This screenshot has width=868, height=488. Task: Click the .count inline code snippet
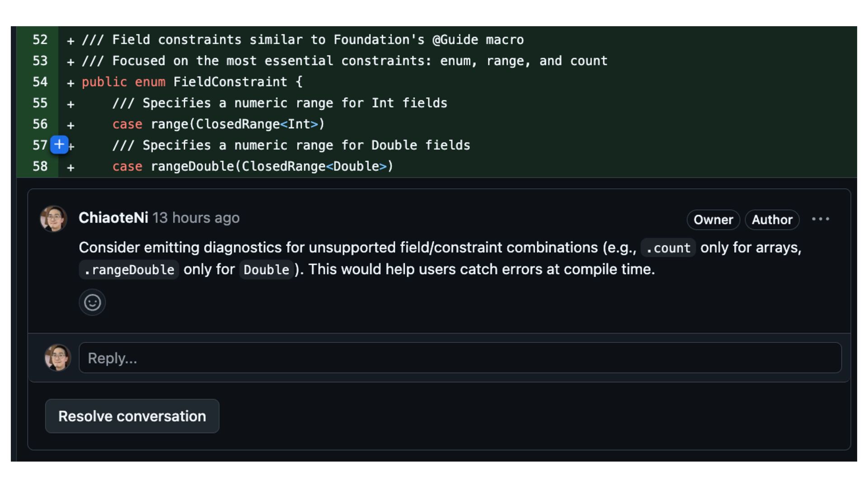[668, 248]
